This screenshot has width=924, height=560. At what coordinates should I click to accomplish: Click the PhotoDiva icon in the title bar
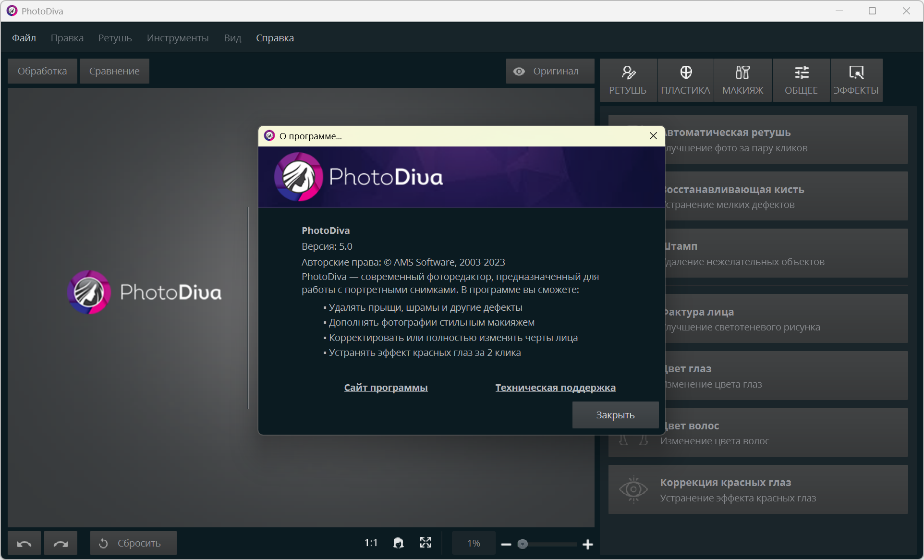tap(12, 11)
